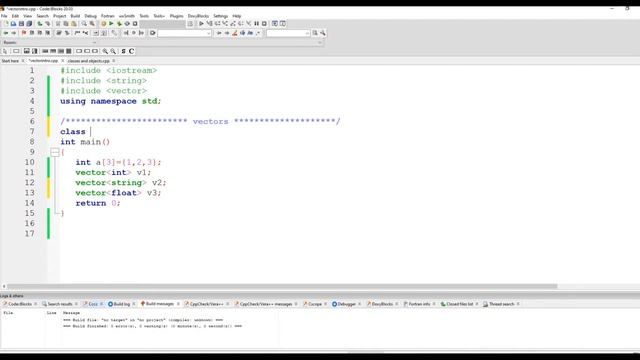Toggle bookmark with red flag icon
Image resolution: width=640 pixels, height=360 pixels.
(24, 33)
